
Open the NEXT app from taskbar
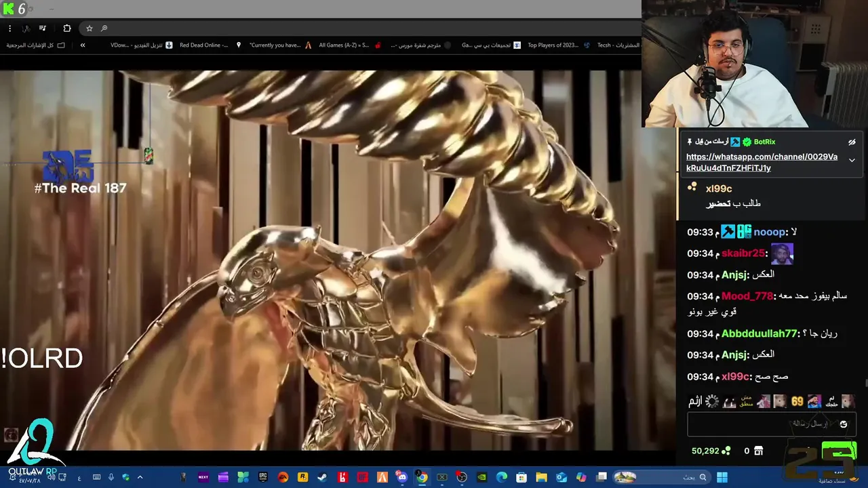(203, 477)
